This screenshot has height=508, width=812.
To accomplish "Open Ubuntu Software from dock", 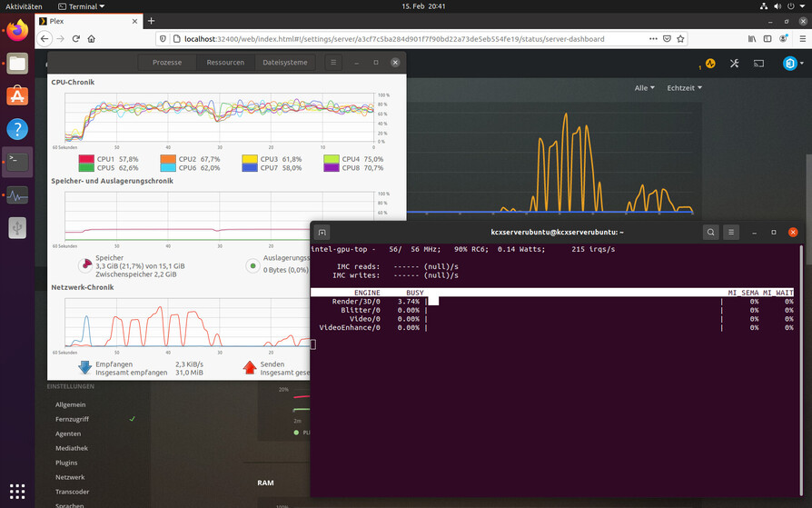I will [17, 95].
